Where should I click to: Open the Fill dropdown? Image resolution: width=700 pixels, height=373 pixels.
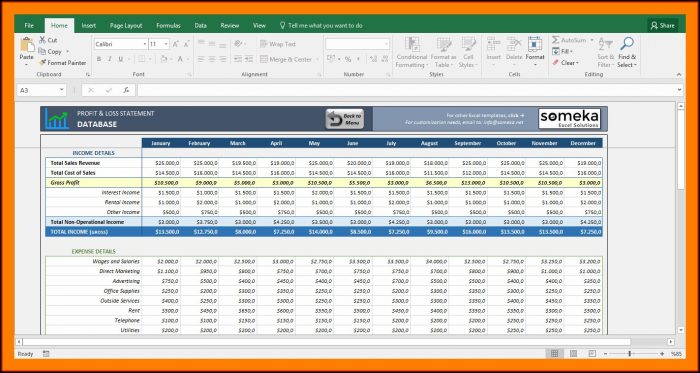(562, 52)
